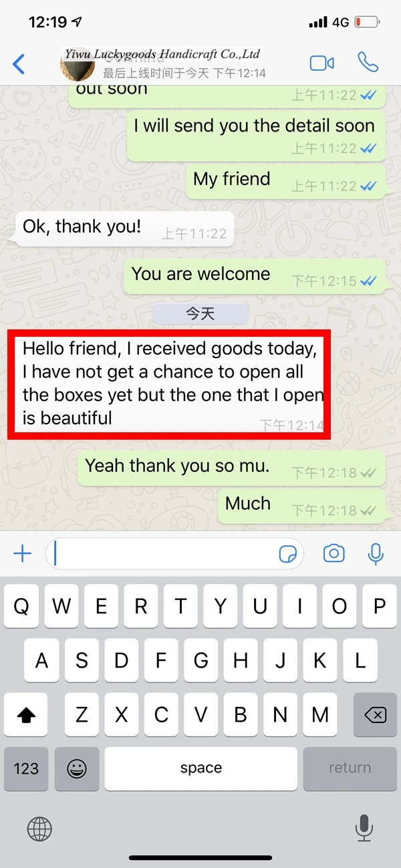The image size is (401, 868).
Task: Switch keyboard language with globe icon
Action: tap(39, 829)
